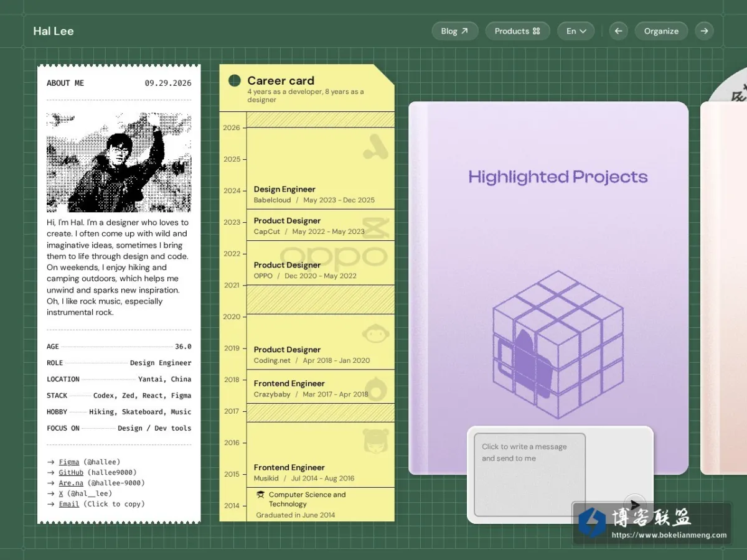This screenshot has height=560, width=747.
Task: Click the graduation cap icon
Action: click(x=260, y=495)
